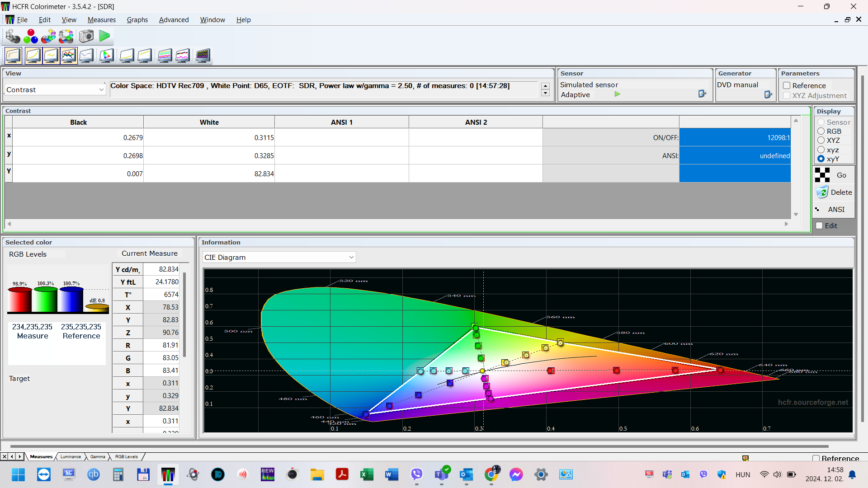
Task: Open the dark multi-line combined graph icon
Action: click(x=203, y=56)
